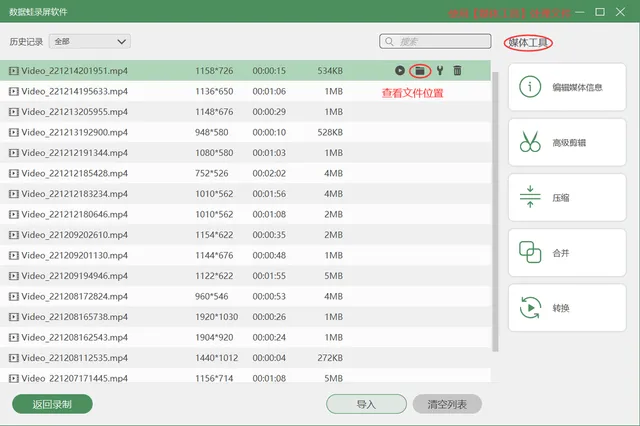Click the 1920*1030 resolution cell
Screen dimensions: 640x426
(216, 317)
